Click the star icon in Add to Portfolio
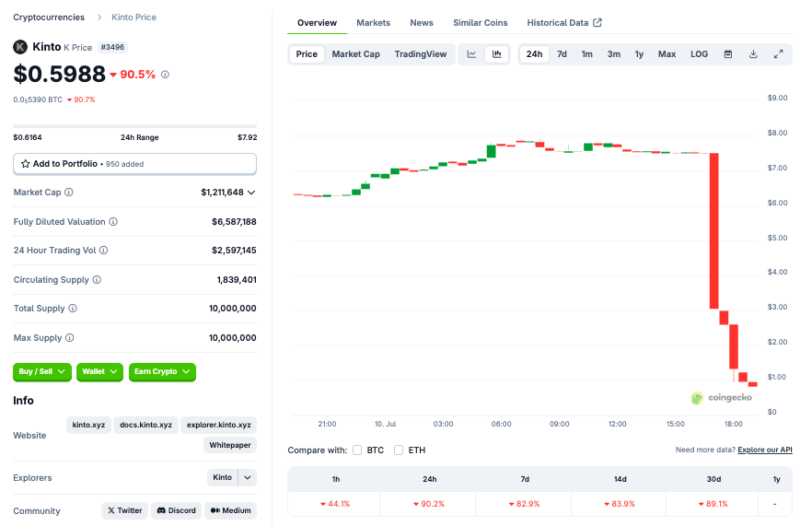 pos(26,164)
